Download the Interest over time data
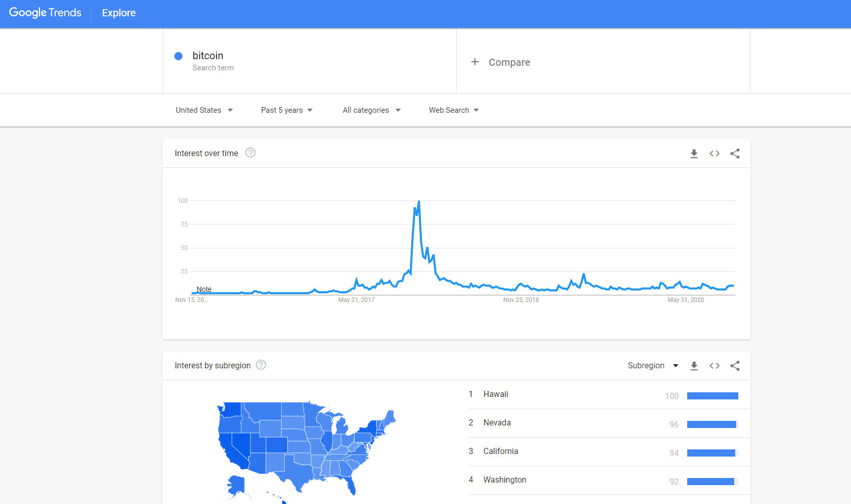 click(x=694, y=153)
